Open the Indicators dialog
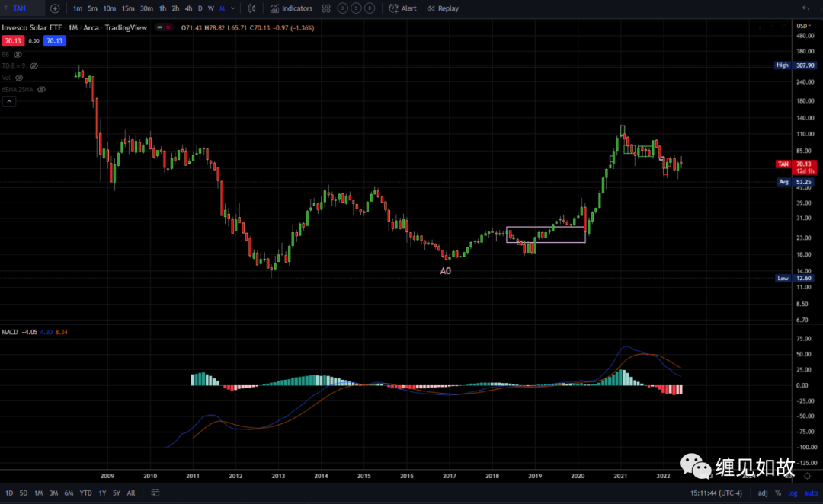Screen dimensions: 823x504 tap(291, 8)
